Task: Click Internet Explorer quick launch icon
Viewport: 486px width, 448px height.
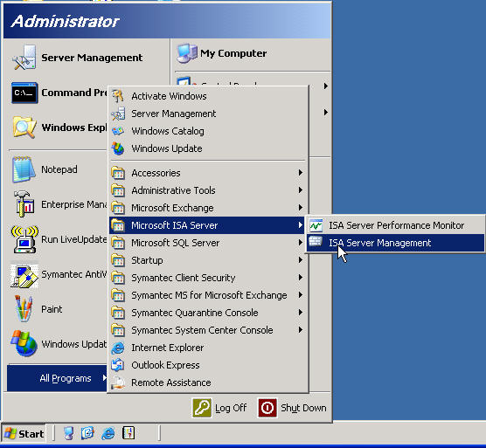Action: pos(108,433)
